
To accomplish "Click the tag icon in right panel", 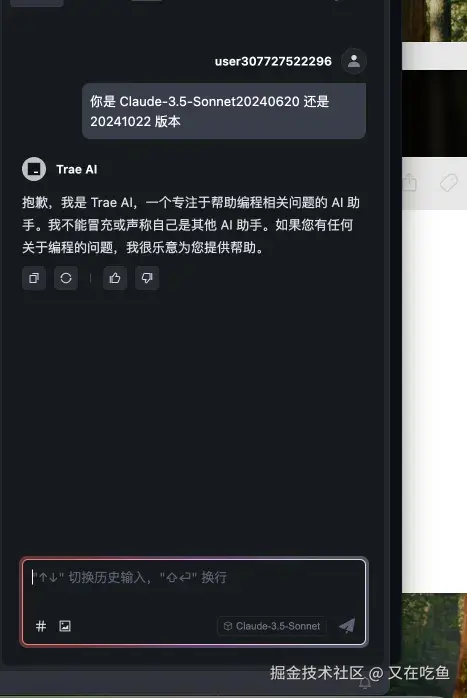I will pos(449,183).
